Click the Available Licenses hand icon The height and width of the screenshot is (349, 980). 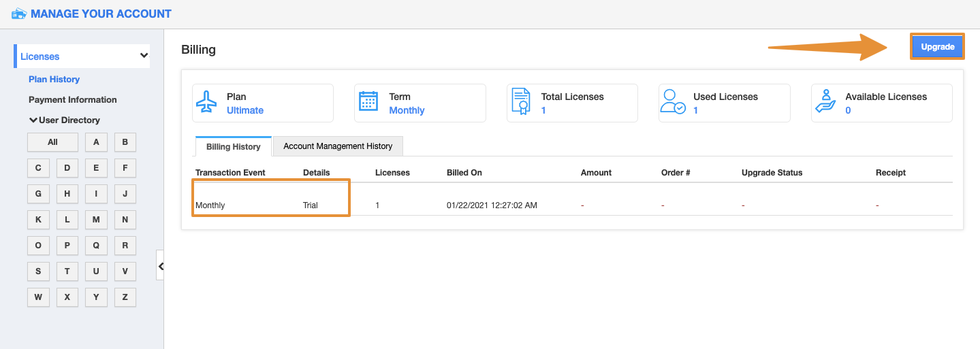[825, 102]
